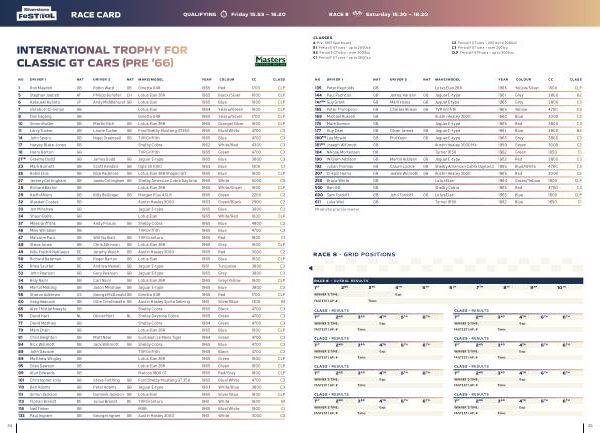Click the green Masters logo
The width and height of the screenshot is (600, 433).
(271, 60)
